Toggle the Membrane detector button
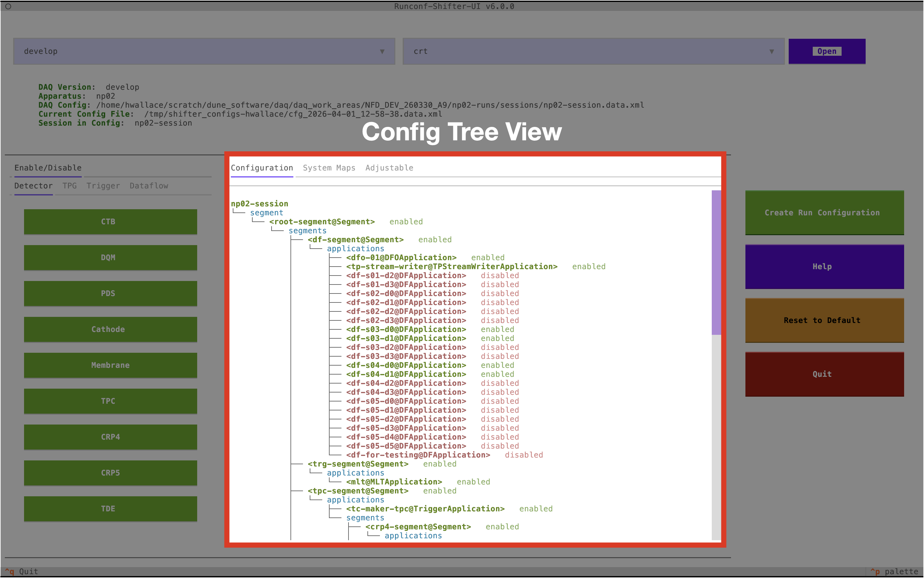924x578 pixels. (x=111, y=366)
